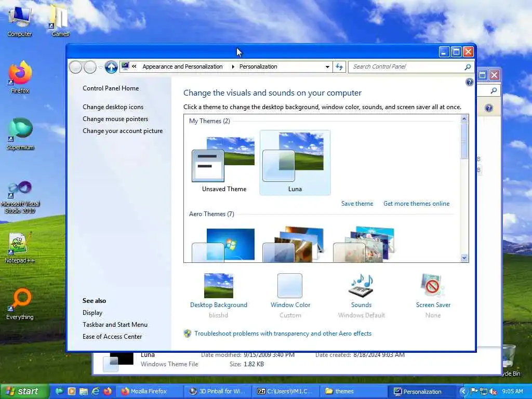This screenshot has width=532, height=399.
Task: Select the Architecture Aero theme thumbnail
Action: pyautogui.click(x=294, y=244)
